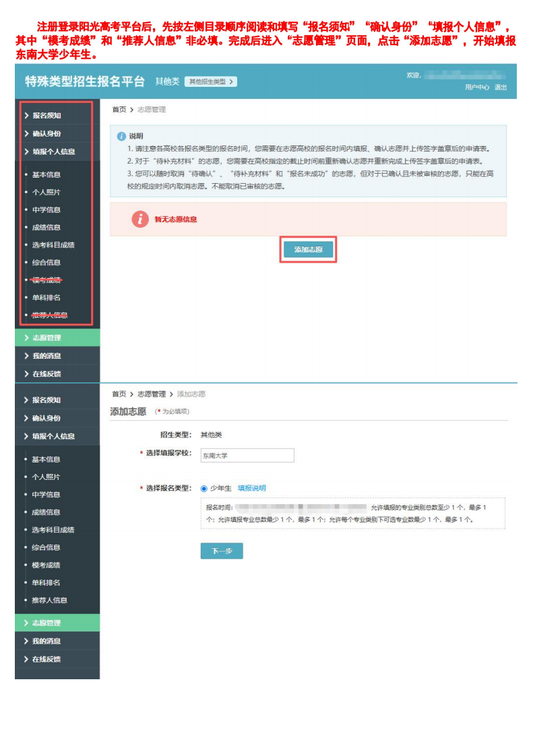
Task: Open 个人照片 in the sidebar of the 暂无志愿信息 page
Action: [46, 192]
